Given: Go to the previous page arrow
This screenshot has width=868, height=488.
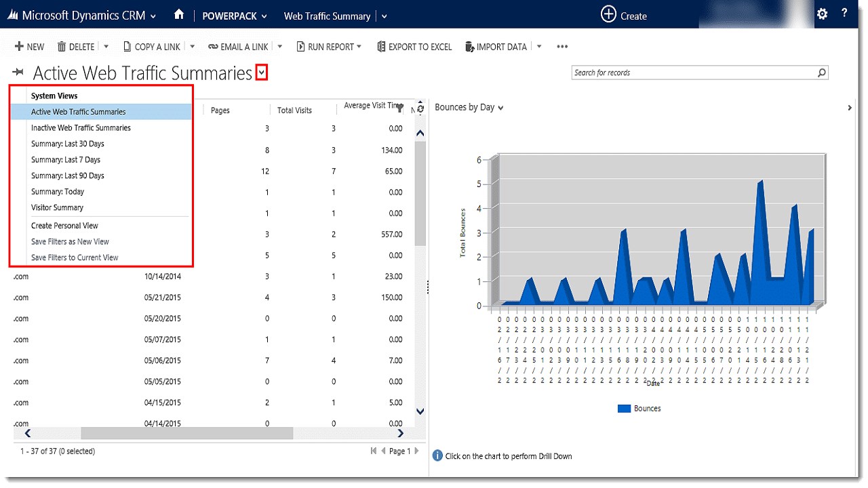Looking at the screenshot, I should 383,451.
